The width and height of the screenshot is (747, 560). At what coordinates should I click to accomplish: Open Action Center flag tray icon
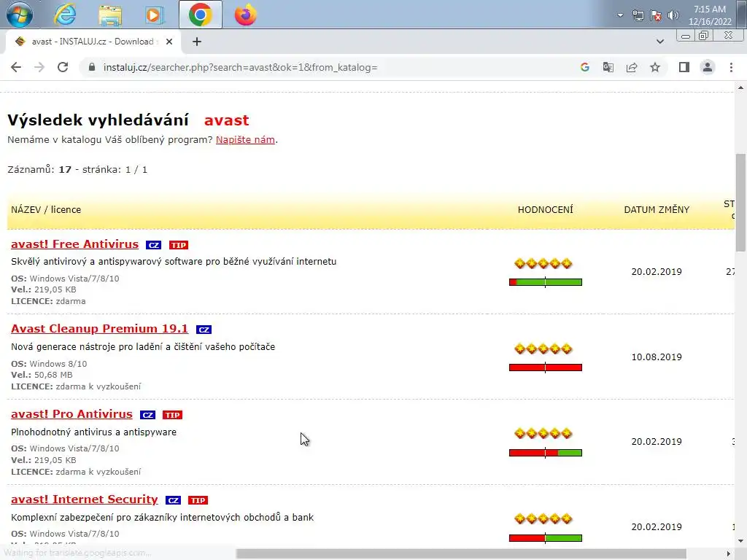pos(656,15)
